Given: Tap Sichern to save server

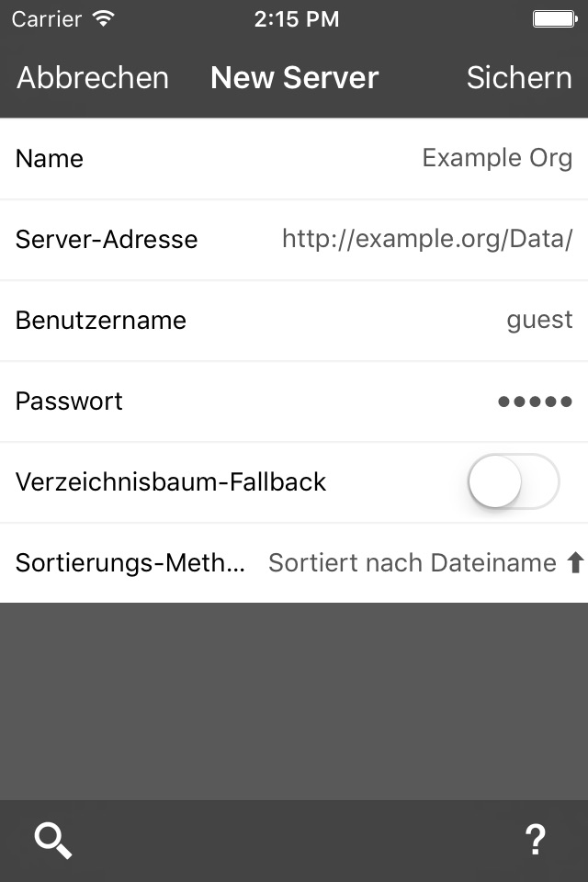Looking at the screenshot, I should (518, 78).
